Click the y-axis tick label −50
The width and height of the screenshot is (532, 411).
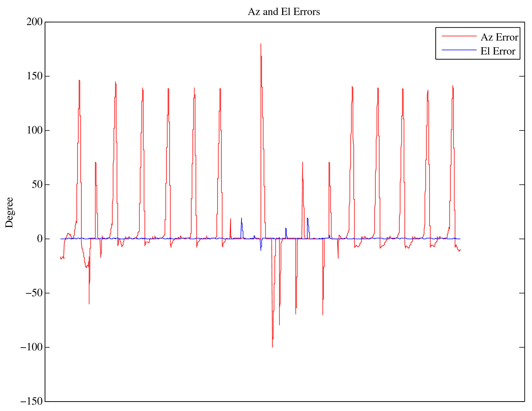point(34,293)
